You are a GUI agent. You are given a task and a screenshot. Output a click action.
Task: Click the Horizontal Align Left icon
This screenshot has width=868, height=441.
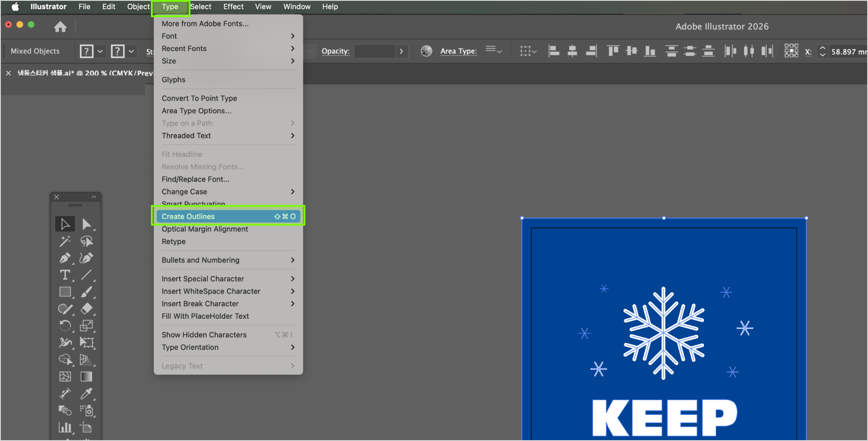554,51
